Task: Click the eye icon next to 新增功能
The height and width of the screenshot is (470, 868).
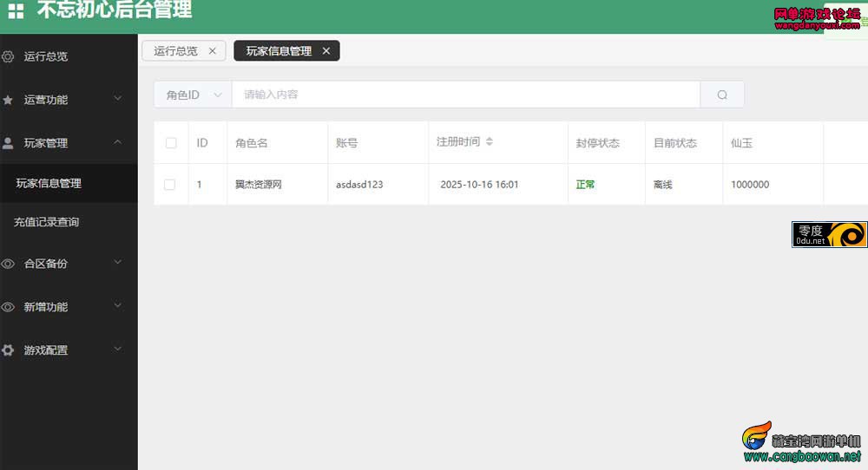Action: coord(8,307)
